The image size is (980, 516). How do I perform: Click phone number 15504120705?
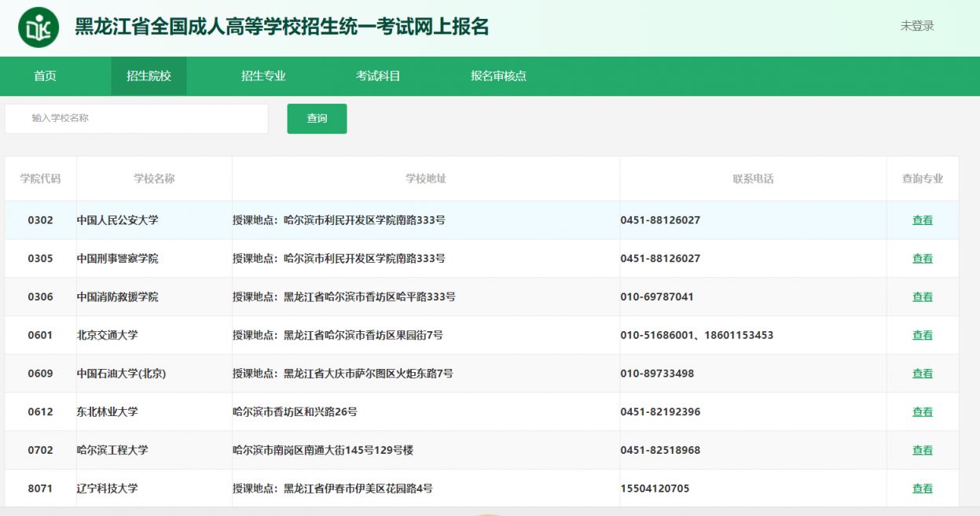coord(655,488)
